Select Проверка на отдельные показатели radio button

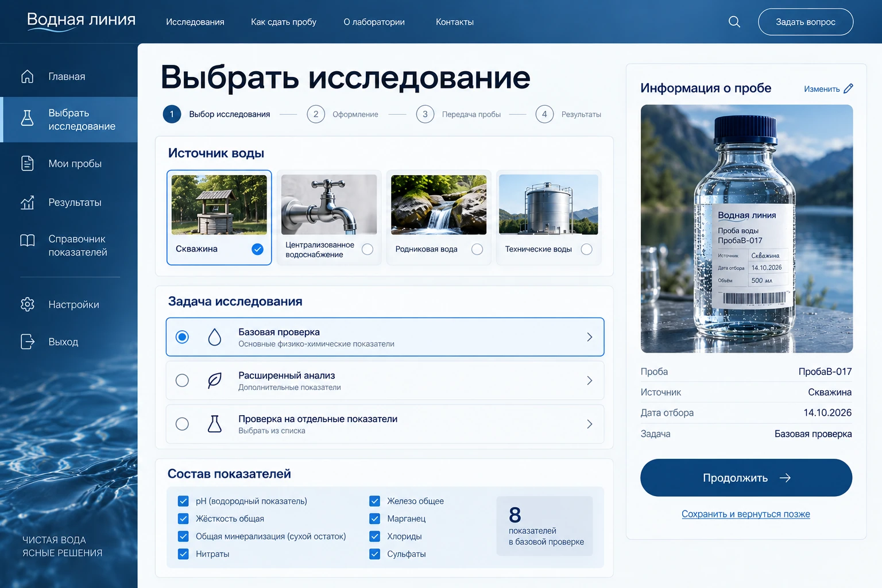182,424
